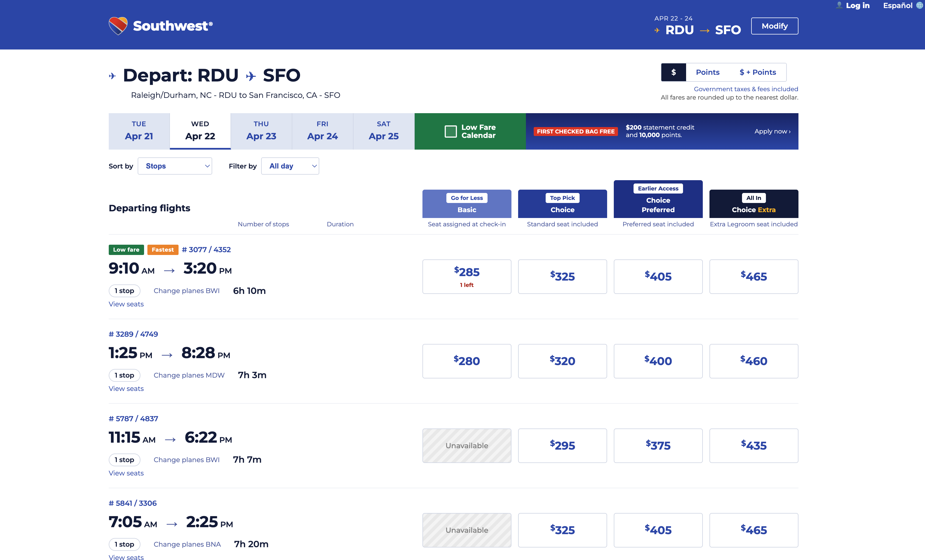This screenshot has width=925, height=560.
Task: Click the Change planes BNA text
Action: pos(187,544)
